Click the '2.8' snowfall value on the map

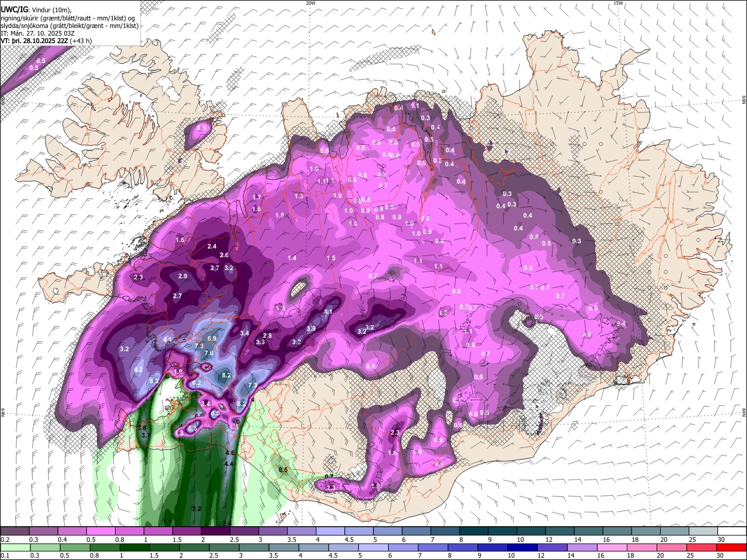[267, 335]
